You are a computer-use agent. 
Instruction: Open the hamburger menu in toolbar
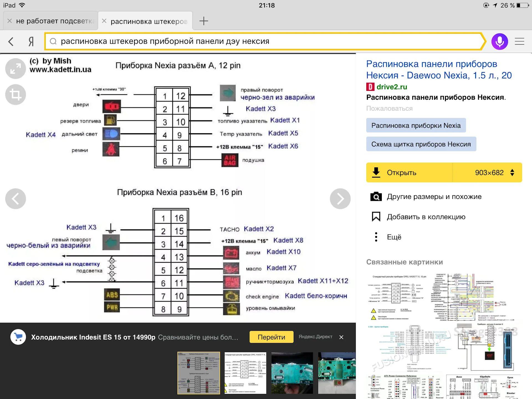[x=520, y=42]
